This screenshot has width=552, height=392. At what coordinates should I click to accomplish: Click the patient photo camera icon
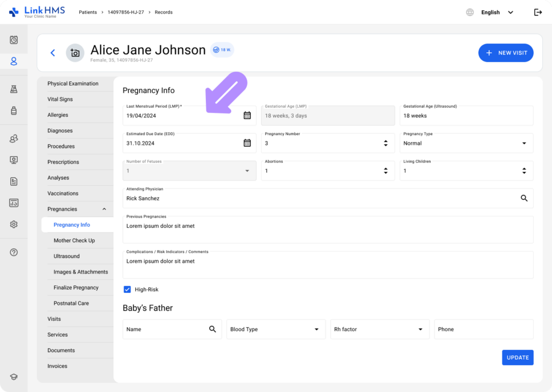(75, 53)
